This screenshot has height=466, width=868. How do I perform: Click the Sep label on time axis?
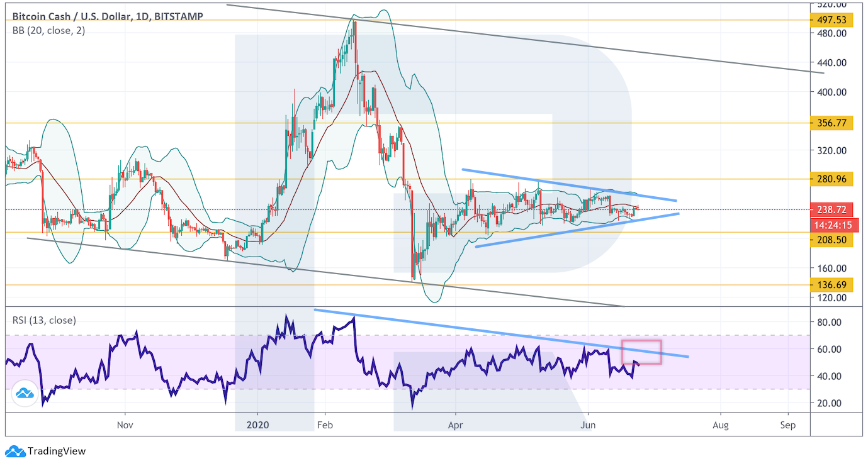tap(787, 425)
